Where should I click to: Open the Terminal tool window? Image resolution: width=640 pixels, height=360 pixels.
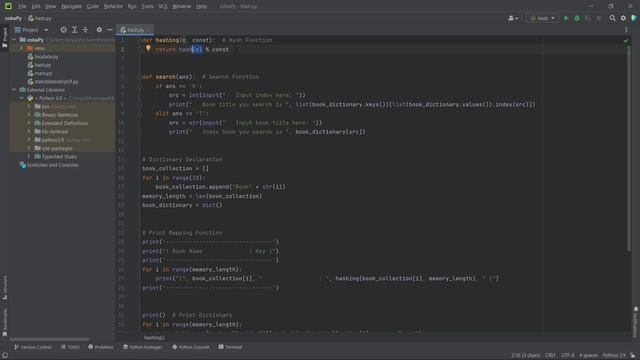pos(230,347)
